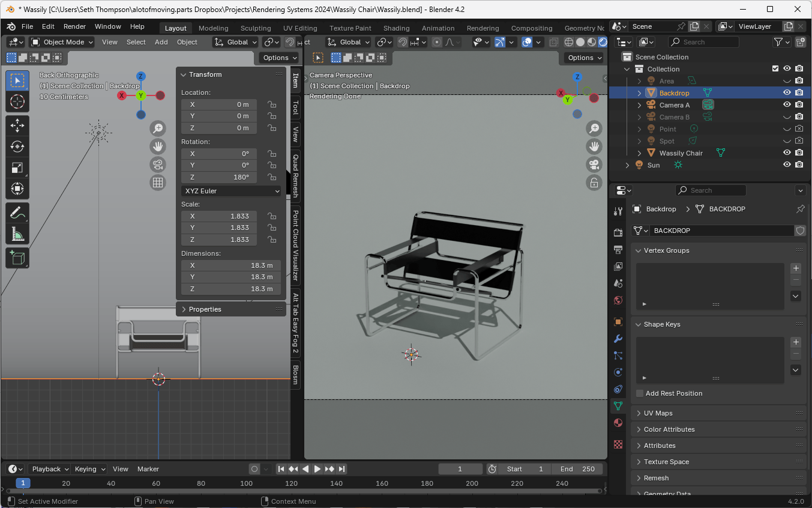
Task: Open the Output properties tab
Action: click(x=618, y=249)
